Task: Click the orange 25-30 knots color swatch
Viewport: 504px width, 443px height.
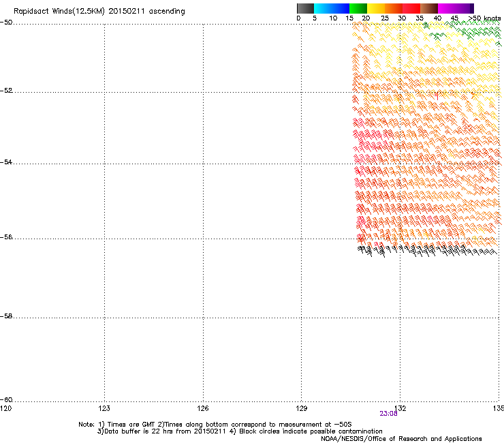Action: pos(394,8)
